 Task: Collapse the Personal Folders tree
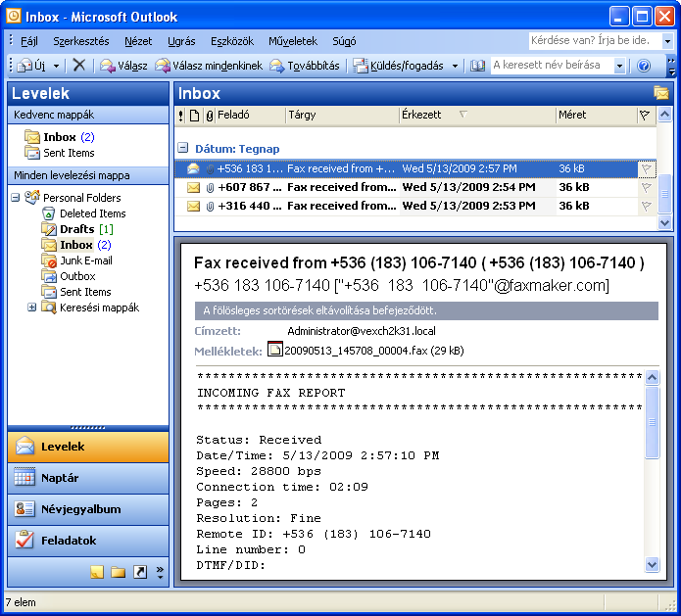pos(16,198)
